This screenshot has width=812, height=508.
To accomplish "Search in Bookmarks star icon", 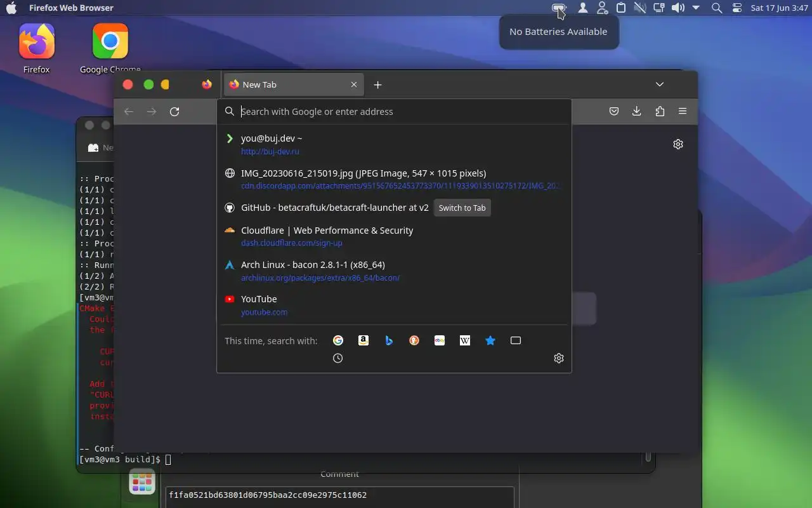I will pos(490,340).
